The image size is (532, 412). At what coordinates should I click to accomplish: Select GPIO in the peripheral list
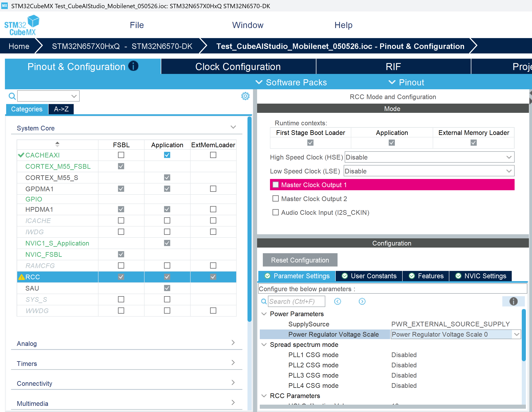point(34,199)
